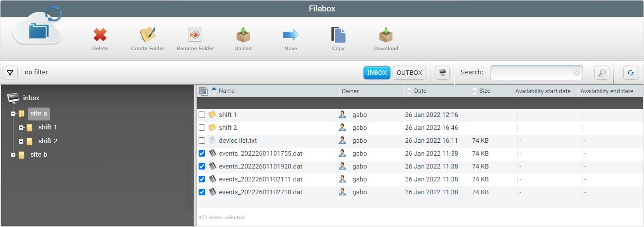Collapse the site a tree node
The image size is (644, 227).
pyautogui.click(x=13, y=113)
